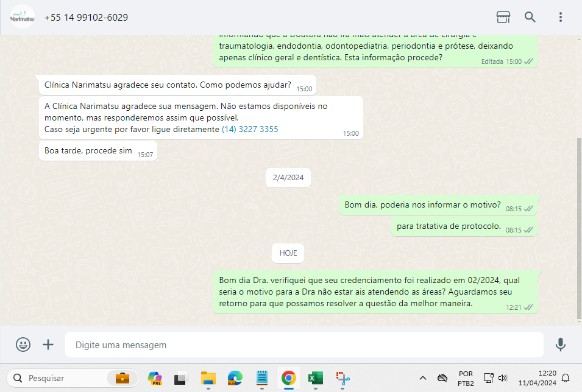Image resolution: width=582 pixels, height=392 pixels.
Task: Open the clock showing 12:20 11/04/2024
Action: pos(538,378)
